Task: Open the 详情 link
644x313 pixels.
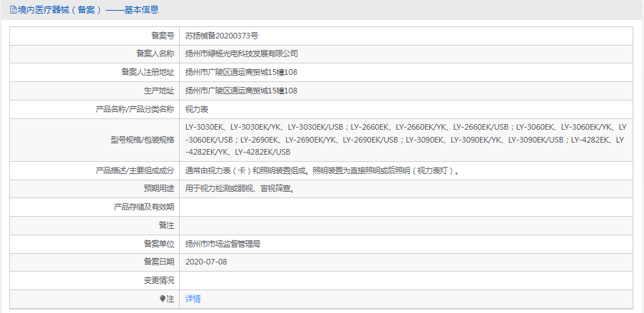Action: (x=193, y=299)
